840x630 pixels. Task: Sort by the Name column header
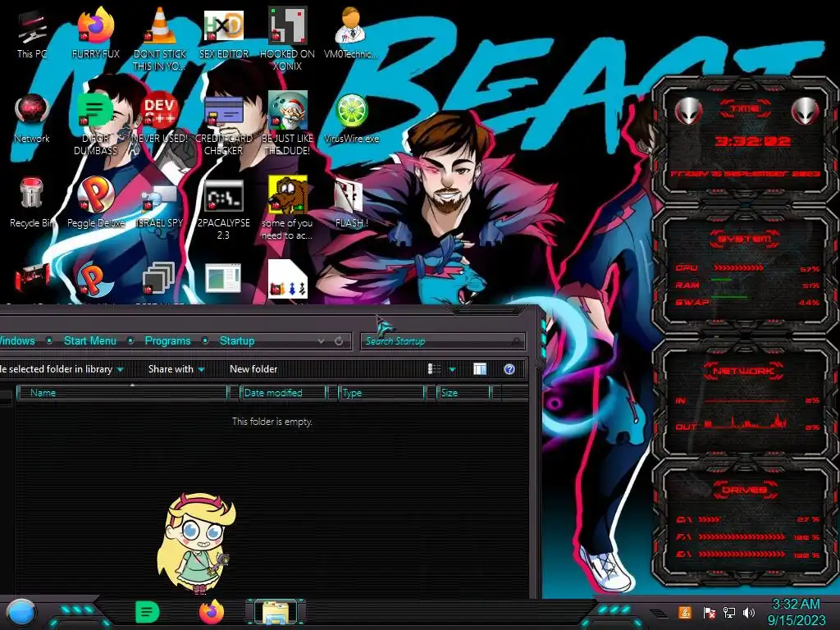coord(122,393)
